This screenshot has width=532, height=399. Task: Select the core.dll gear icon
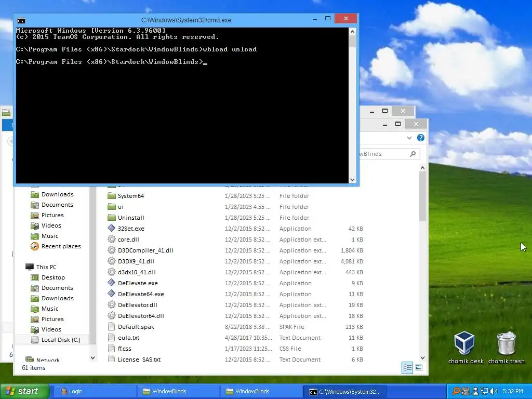coord(111,239)
